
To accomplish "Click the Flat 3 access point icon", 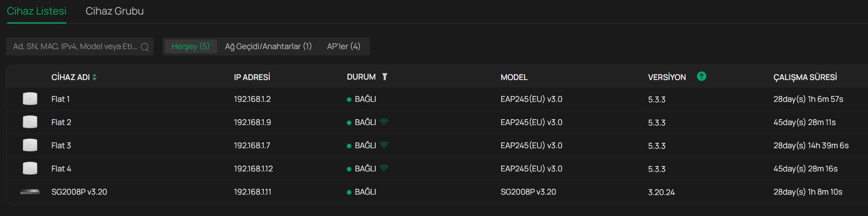I will 30,145.
